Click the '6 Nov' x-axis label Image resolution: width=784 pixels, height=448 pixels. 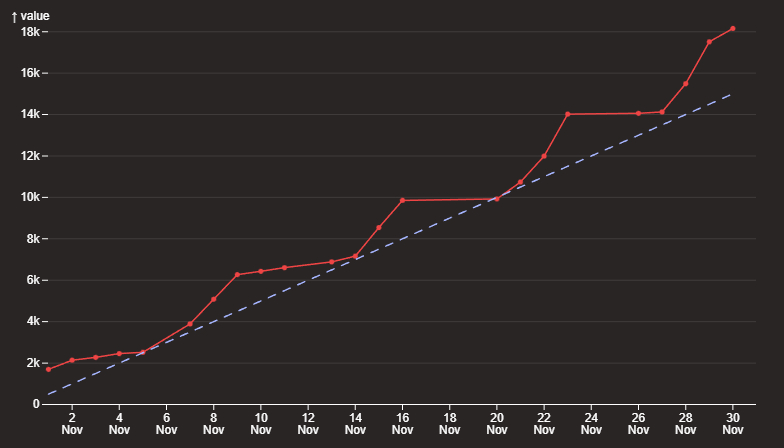click(166, 423)
